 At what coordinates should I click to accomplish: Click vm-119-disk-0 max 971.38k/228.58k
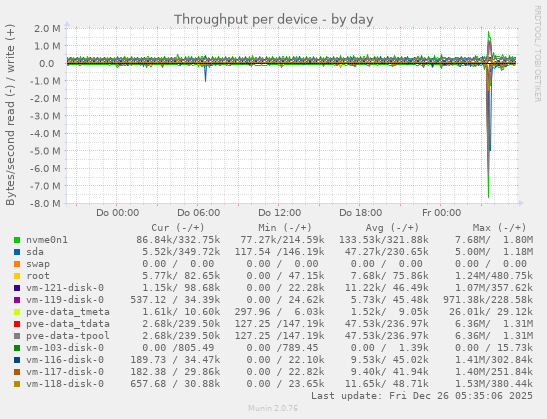pyautogui.click(x=488, y=300)
